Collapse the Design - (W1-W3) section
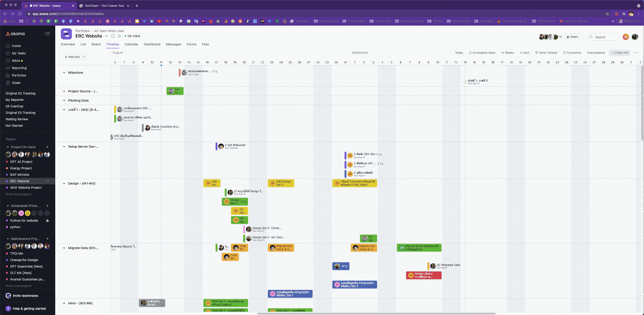This screenshot has width=644, height=315. click(64, 183)
